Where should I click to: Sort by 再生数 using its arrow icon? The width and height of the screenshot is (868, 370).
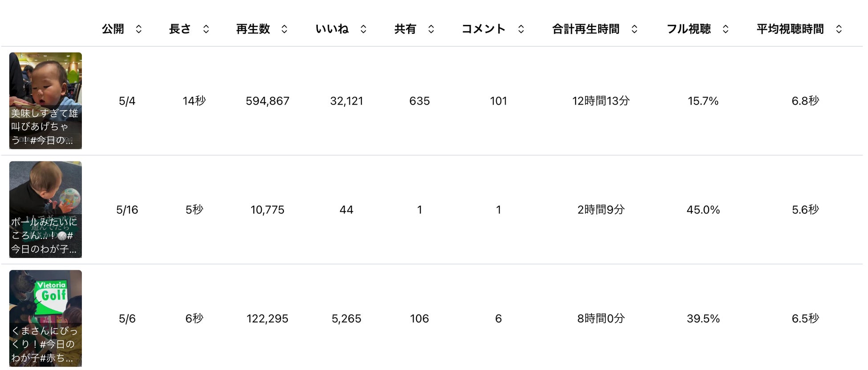pyautogui.click(x=284, y=29)
